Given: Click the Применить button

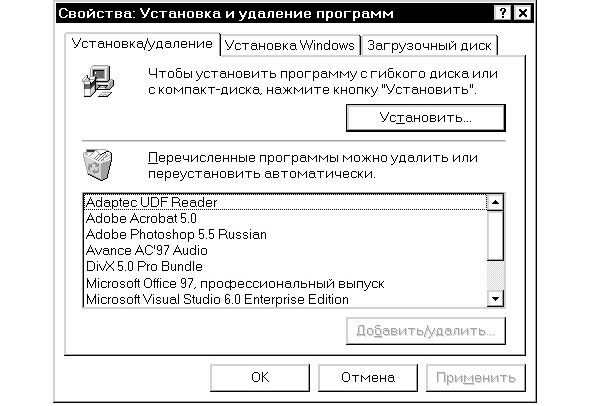Looking at the screenshot, I should click(x=476, y=377).
